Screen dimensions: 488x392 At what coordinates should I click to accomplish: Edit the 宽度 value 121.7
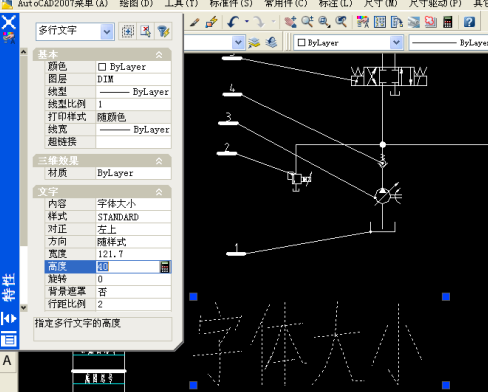tap(133, 254)
